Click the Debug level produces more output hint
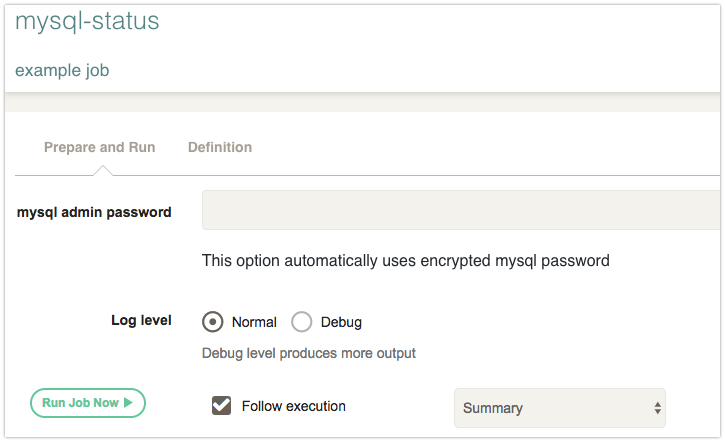Screen dimensions: 725x442 click(309, 353)
